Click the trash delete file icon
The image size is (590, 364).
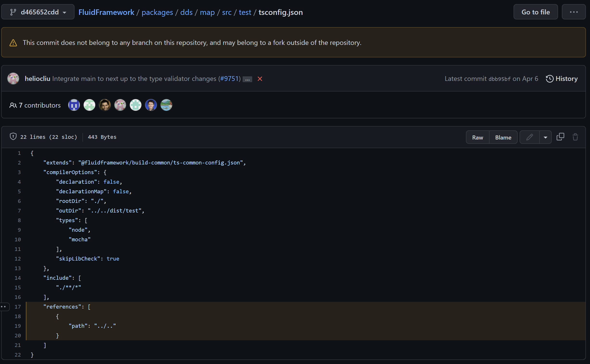(575, 137)
